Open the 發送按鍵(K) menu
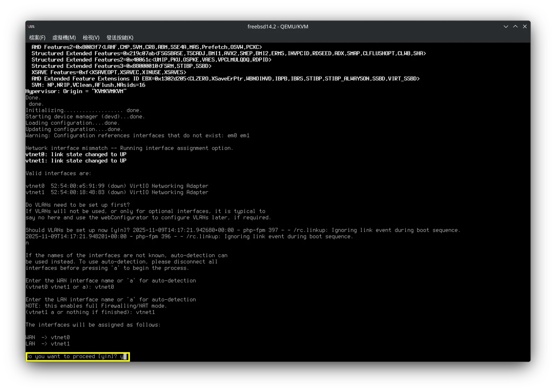The image size is (556, 392). pyautogui.click(x=120, y=38)
